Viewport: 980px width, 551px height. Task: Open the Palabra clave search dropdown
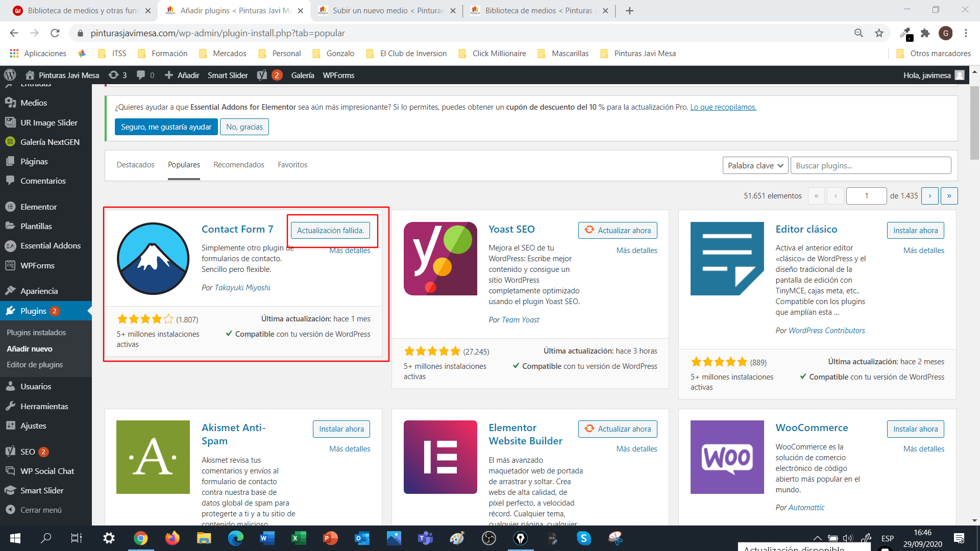(755, 165)
